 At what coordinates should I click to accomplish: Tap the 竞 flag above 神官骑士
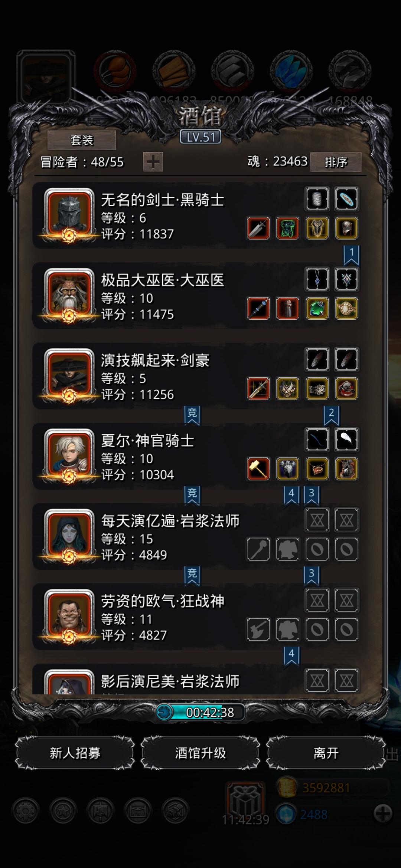coord(192,415)
